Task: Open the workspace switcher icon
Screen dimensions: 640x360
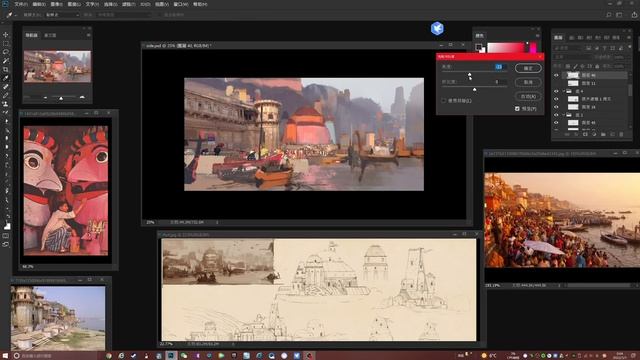Action: click(620, 15)
